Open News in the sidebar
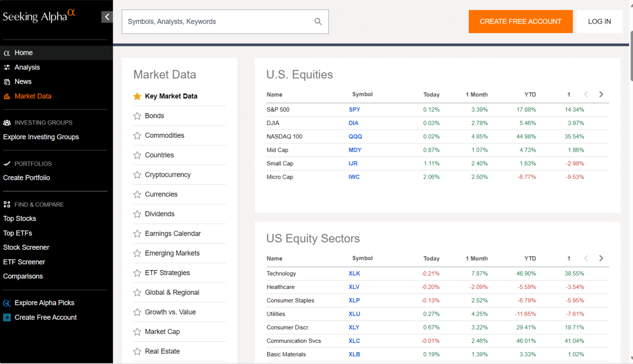Screen dimensions: 633x364 pyautogui.click(x=23, y=81)
